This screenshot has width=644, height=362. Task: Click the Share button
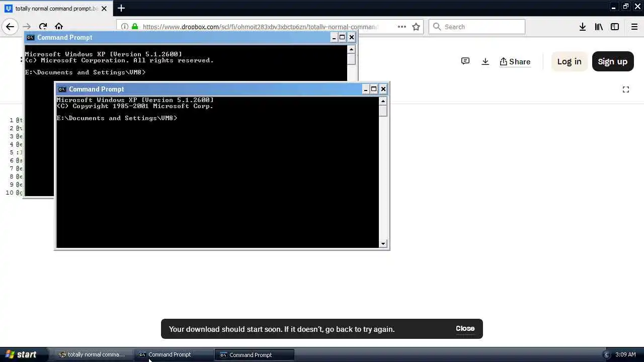pos(515,61)
